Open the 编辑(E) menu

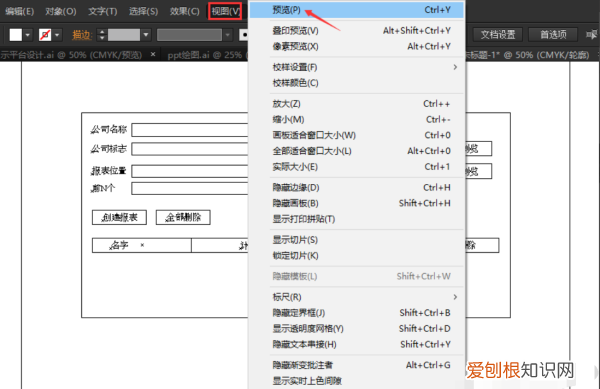(x=19, y=11)
